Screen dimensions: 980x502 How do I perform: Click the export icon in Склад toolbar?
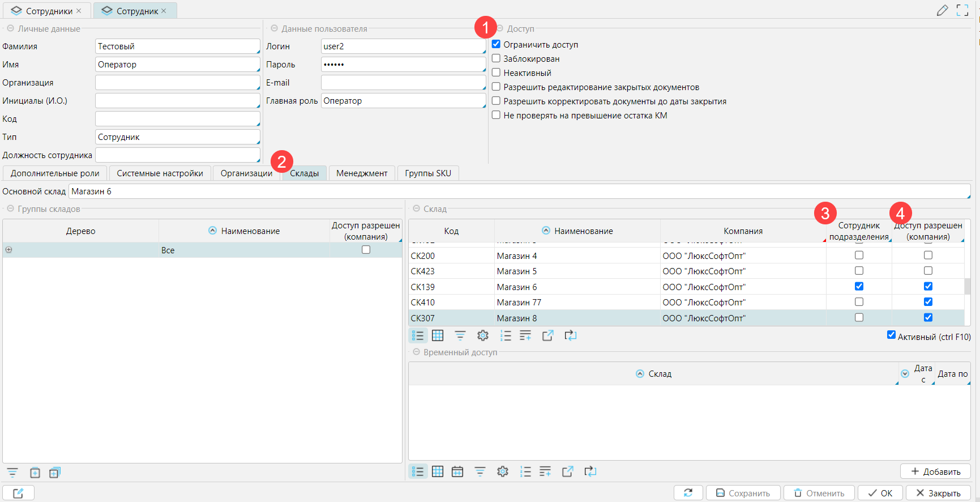(x=547, y=336)
